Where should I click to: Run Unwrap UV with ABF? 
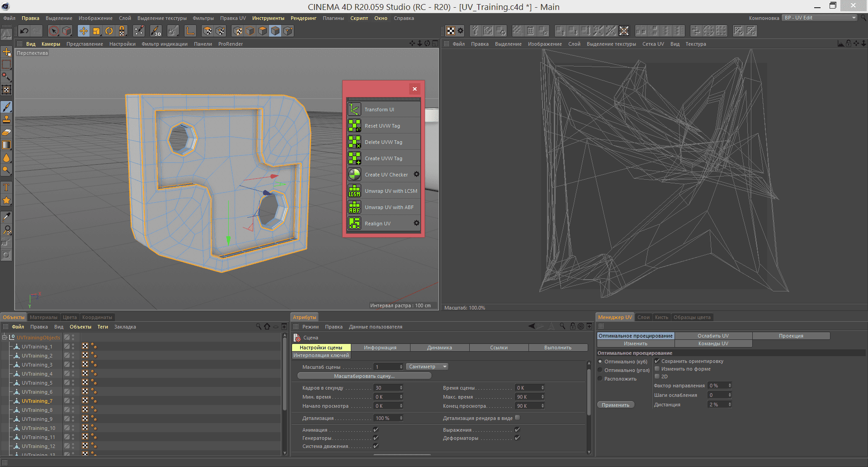click(x=383, y=207)
